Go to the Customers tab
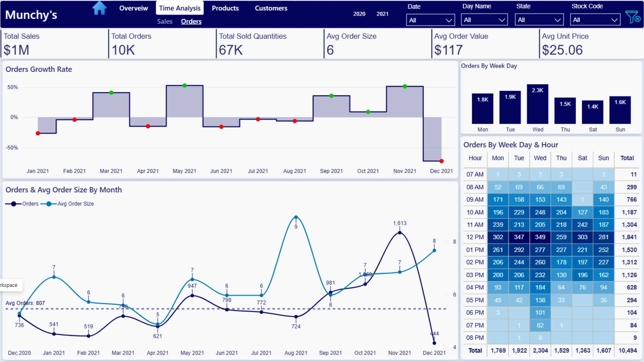The height and width of the screenshot is (362, 644). point(271,8)
